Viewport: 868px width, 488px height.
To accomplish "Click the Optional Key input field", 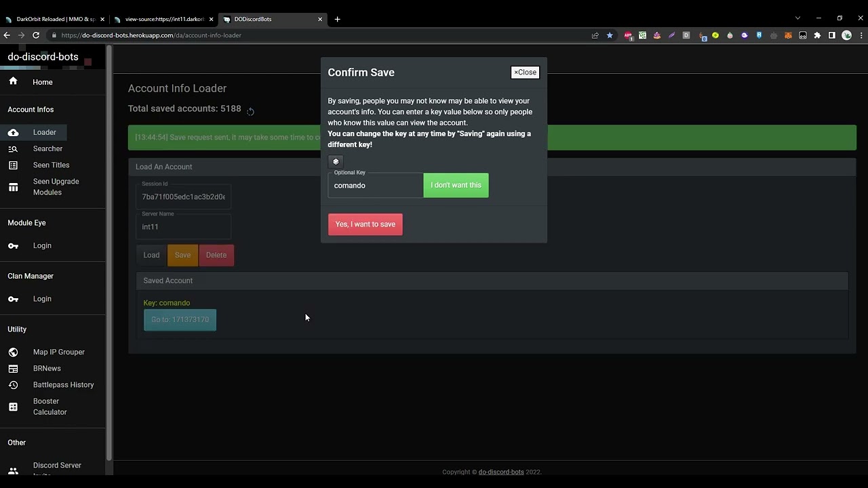I will tap(375, 185).
